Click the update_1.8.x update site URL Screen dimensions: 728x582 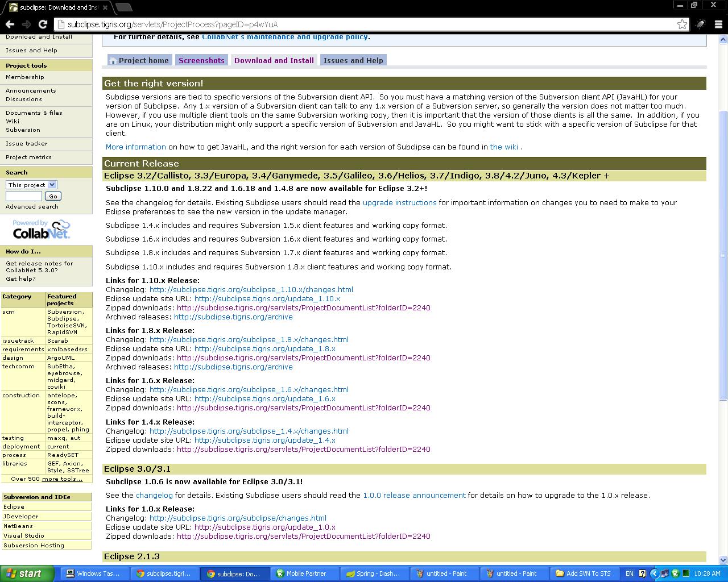(x=265, y=348)
